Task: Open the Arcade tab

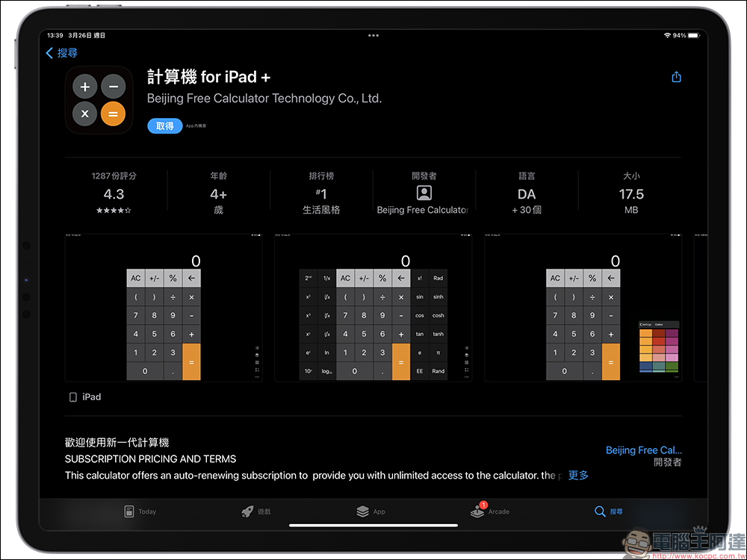Action: [490, 511]
